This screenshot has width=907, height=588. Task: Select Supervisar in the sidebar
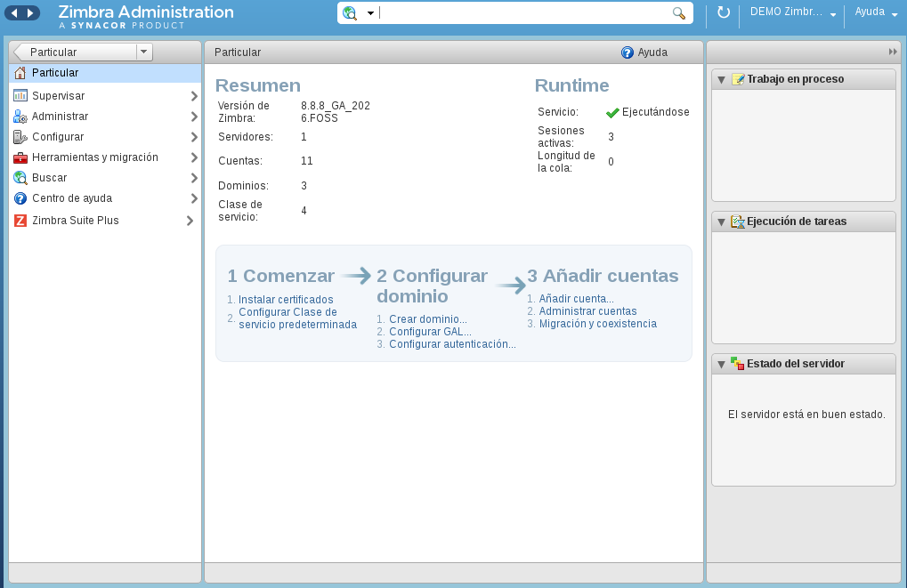point(59,96)
